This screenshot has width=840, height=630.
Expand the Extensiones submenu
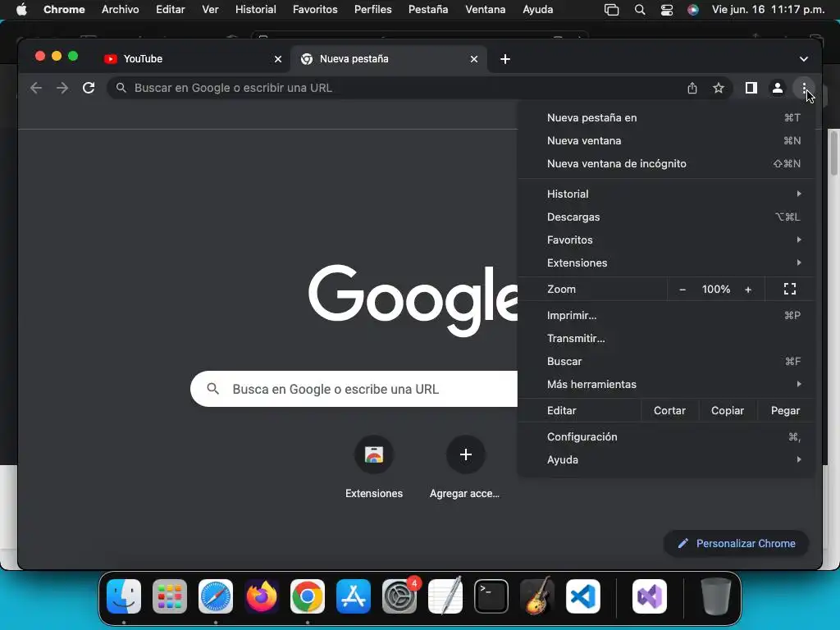click(666, 263)
